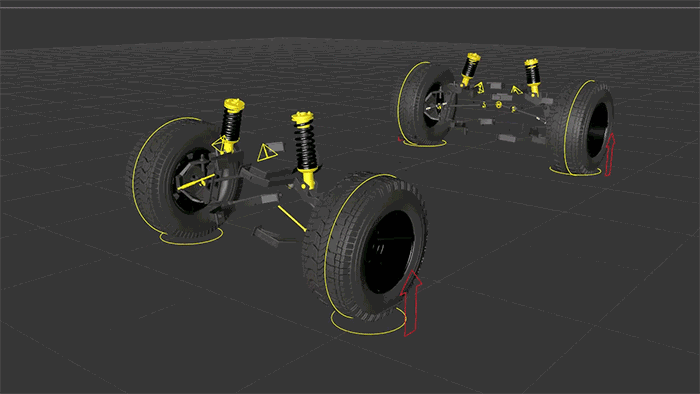Click the nearest front tire's black rim
The height and width of the screenshot is (394, 700).
[x=388, y=251]
